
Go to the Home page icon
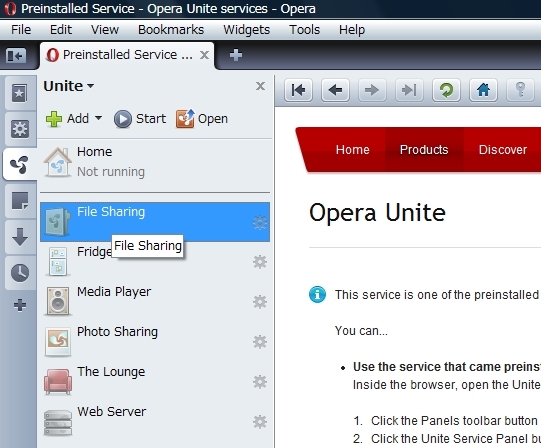click(x=483, y=90)
